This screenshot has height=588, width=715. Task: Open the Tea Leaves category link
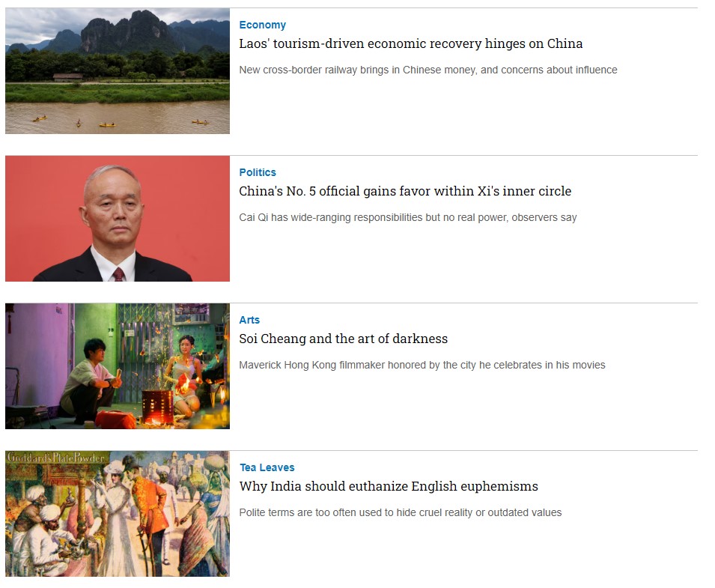pyautogui.click(x=267, y=467)
